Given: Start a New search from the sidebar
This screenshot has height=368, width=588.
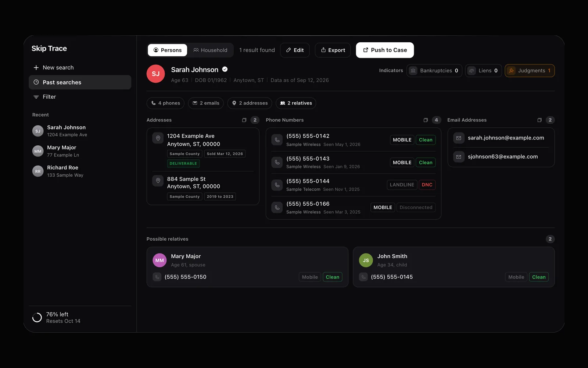Looking at the screenshot, I should (80, 68).
